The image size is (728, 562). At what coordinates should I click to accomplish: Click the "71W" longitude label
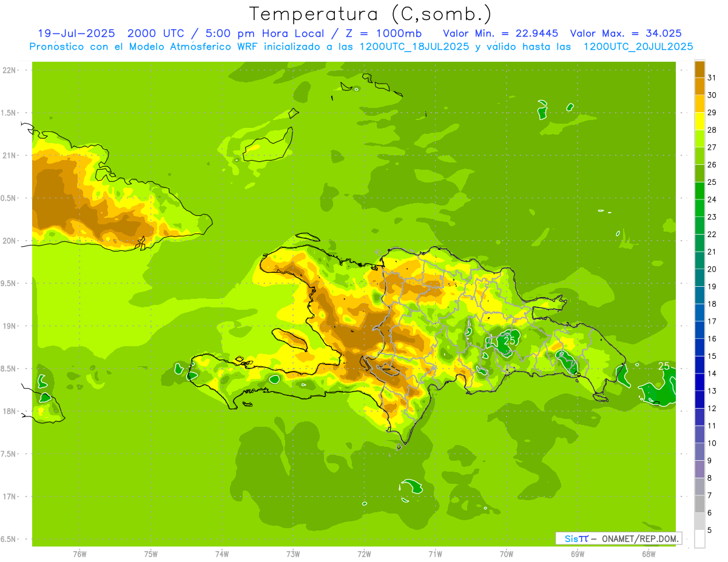[435, 554]
